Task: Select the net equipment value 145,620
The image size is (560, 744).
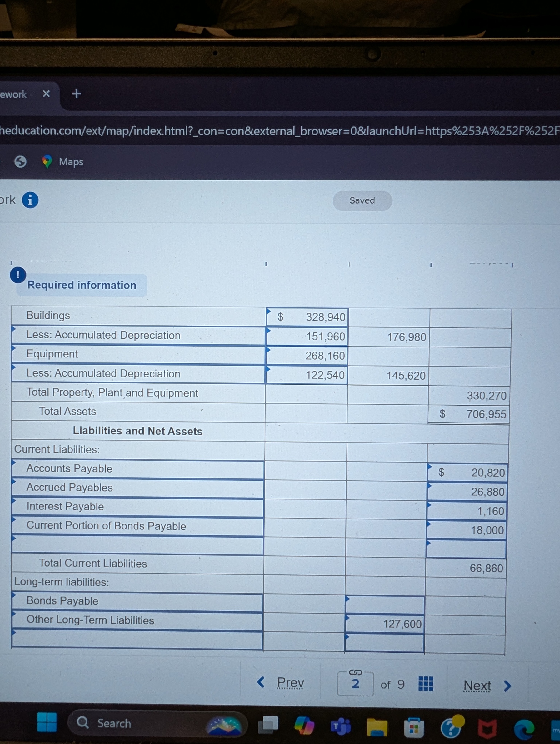Action: click(x=406, y=376)
